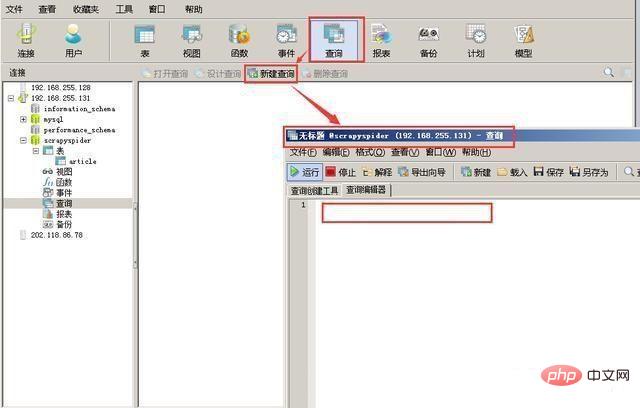
Task: Select the 查询 (Query) toolbar icon
Action: coord(335,40)
